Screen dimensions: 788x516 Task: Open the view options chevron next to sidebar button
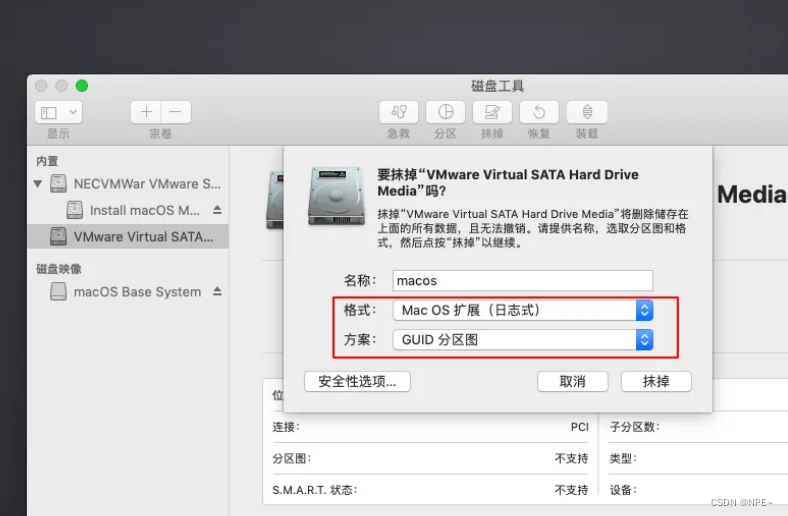click(73, 112)
